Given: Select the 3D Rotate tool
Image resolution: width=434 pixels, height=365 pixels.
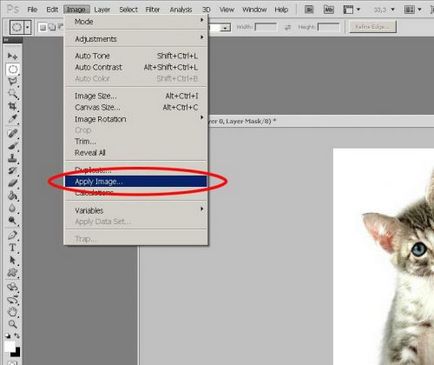Looking at the screenshot, I should point(13,287).
